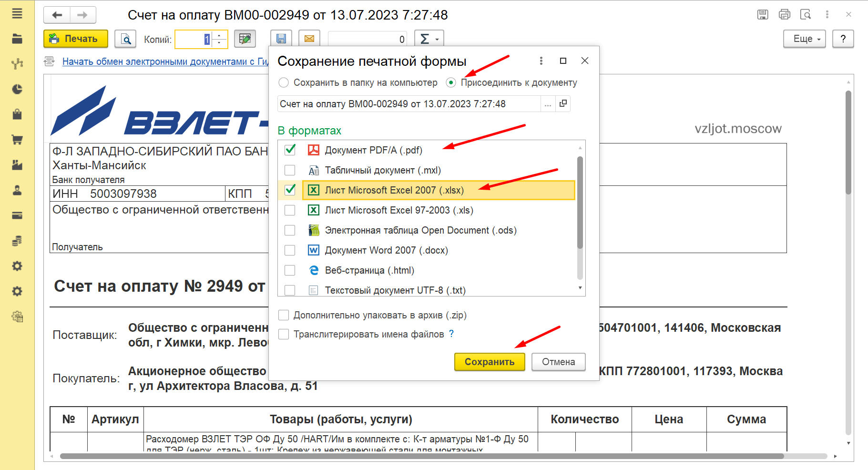Click the document horizontal scrollbar
This screenshot has width=868, height=470.
click(422, 456)
